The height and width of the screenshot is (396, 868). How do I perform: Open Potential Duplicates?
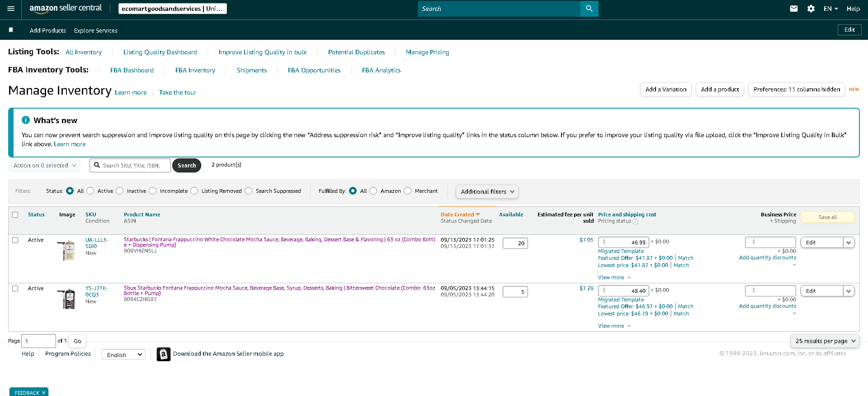pyautogui.click(x=357, y=52)
